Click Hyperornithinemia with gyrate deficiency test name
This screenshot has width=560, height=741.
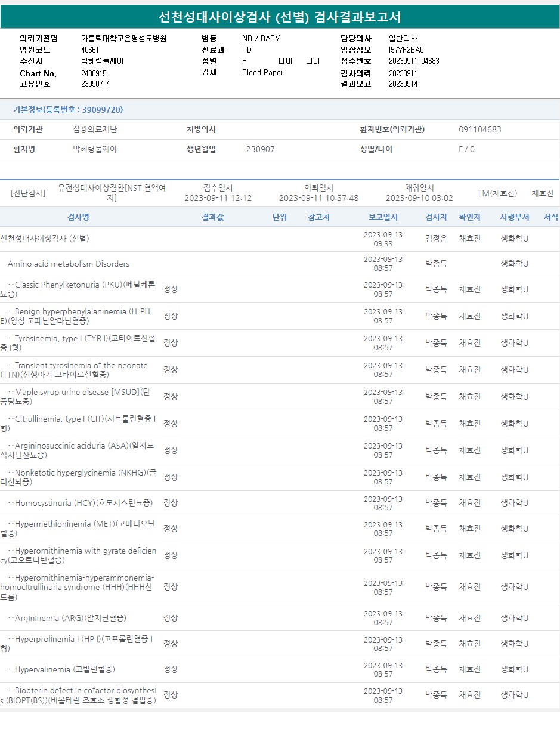[78, 555]
